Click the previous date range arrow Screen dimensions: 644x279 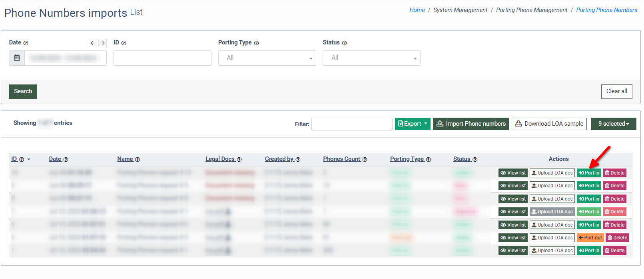93,43
